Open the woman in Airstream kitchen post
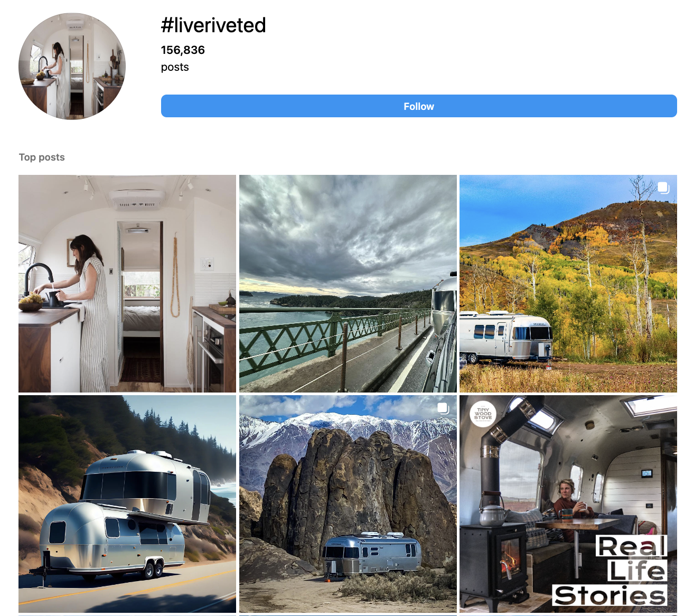694x616 pixels. (127, 284)
